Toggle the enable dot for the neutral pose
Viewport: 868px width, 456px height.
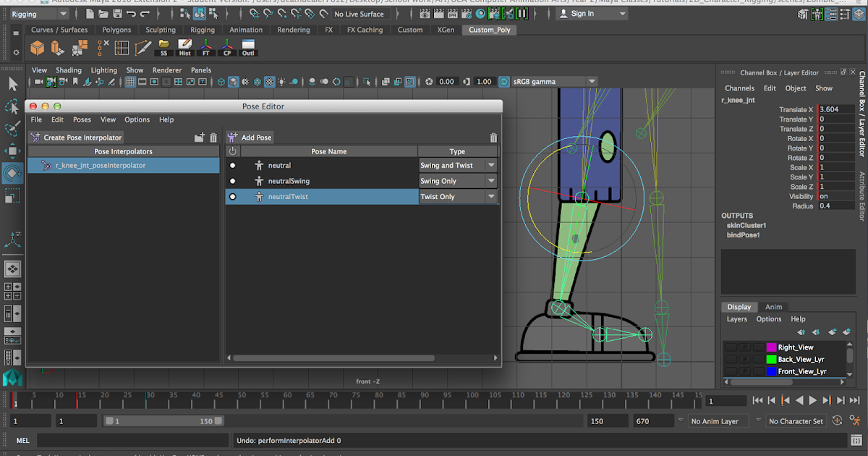[x=233, y=165]
